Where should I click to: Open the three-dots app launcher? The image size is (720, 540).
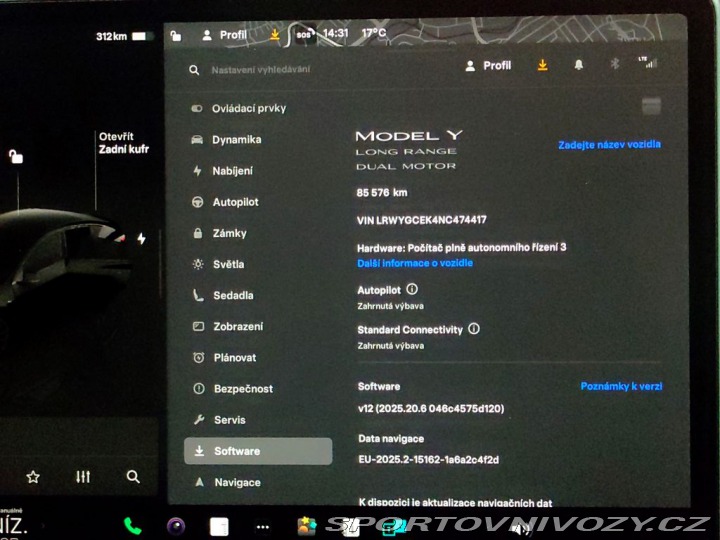[x=263, y=526]
